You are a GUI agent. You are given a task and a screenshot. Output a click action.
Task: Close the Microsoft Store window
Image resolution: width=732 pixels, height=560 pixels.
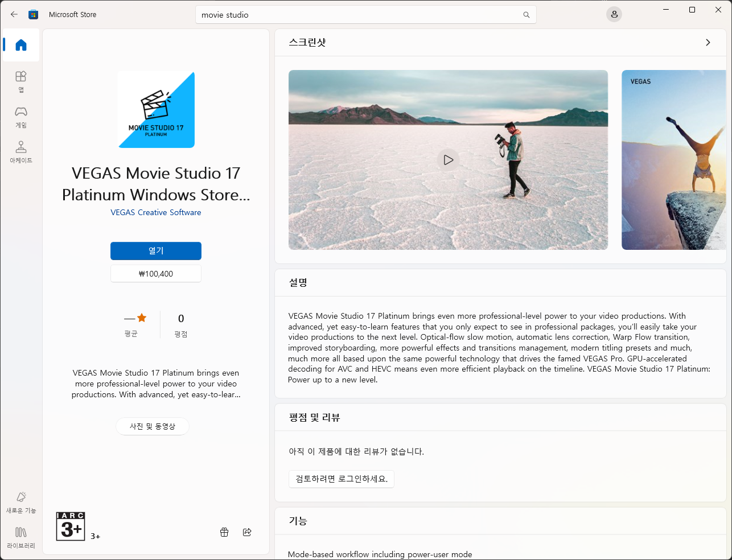[x=718, y=10]
